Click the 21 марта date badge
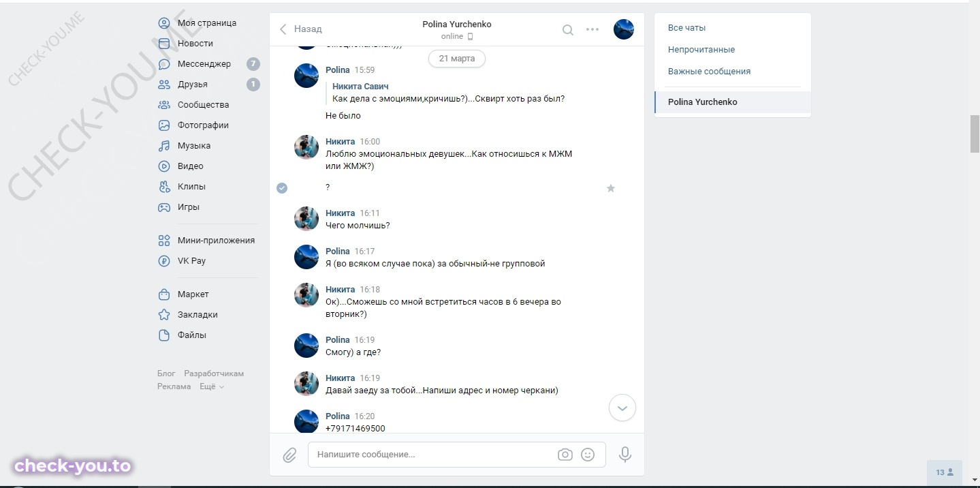Image resolution: width=980 pixels, height=488 pixels. click(457, 59)
